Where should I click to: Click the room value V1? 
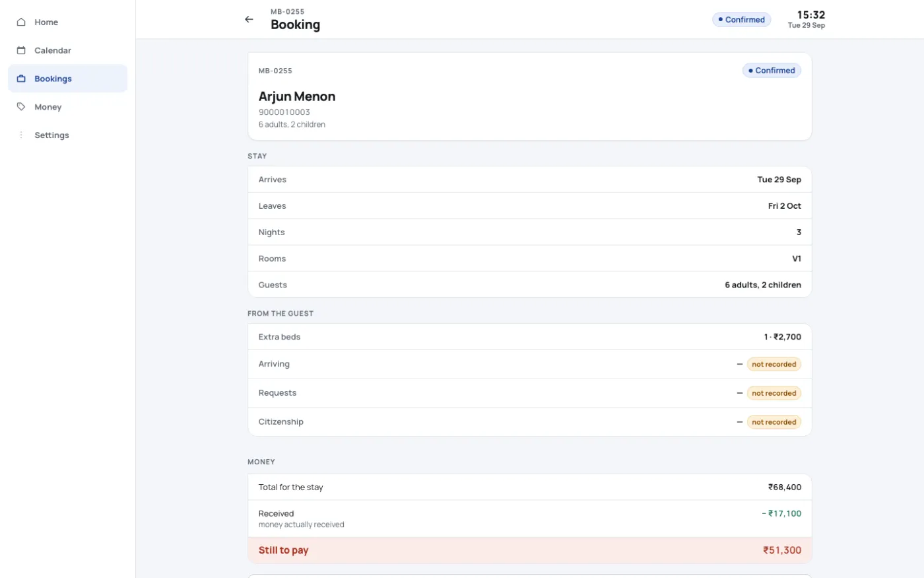pyautogui.click(x=797, y=259)
